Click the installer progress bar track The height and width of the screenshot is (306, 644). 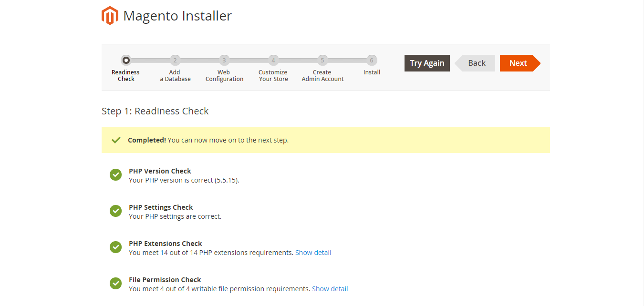pyautogui.click(x=249, y=61)
